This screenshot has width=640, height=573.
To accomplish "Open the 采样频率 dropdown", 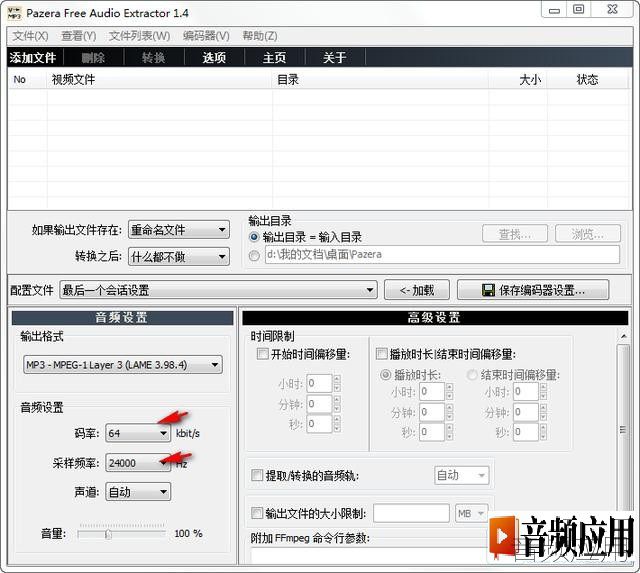I will (138, 463).
